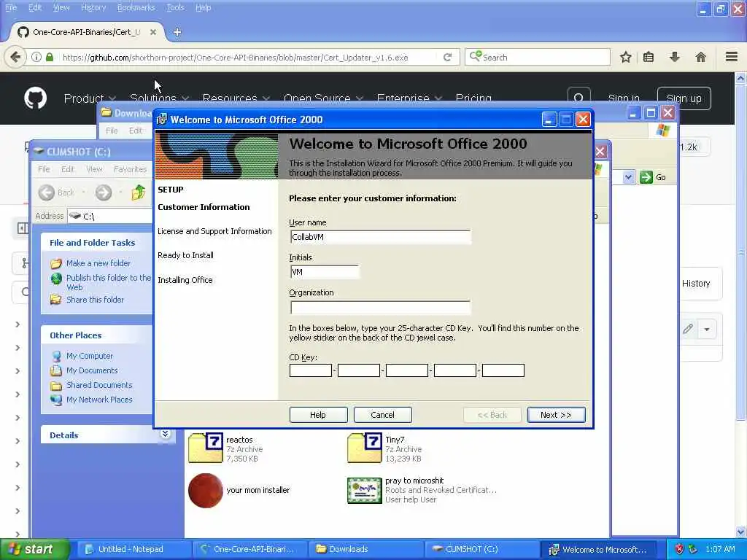Screen dimensions: 747x560
Task: Select the your mom installer icon
Action: pos(205,491)
